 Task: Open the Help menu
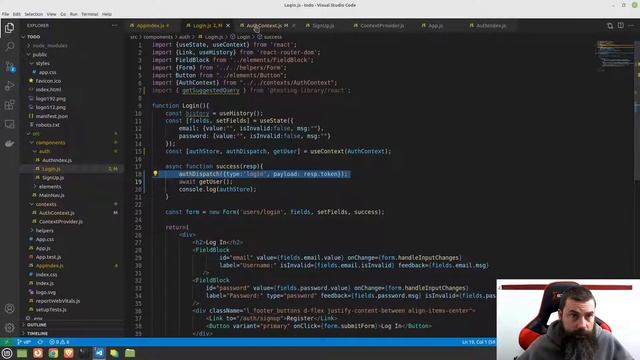[x=107, y=14]
